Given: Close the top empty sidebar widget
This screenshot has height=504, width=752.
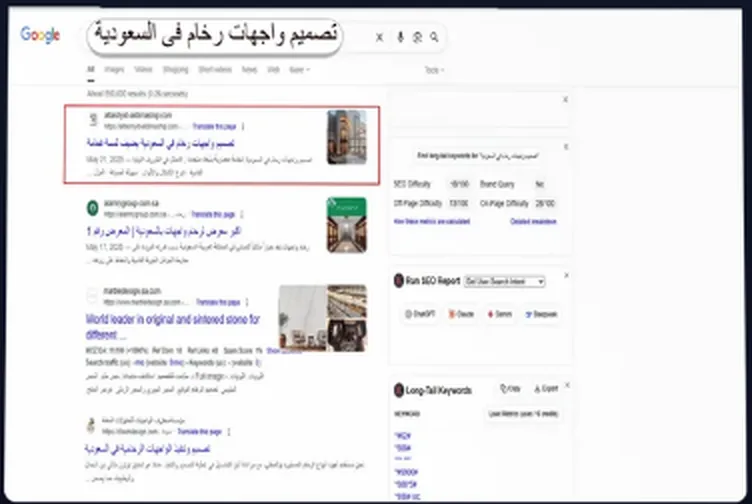Looking at the screenshot, I should click(565, 100).
